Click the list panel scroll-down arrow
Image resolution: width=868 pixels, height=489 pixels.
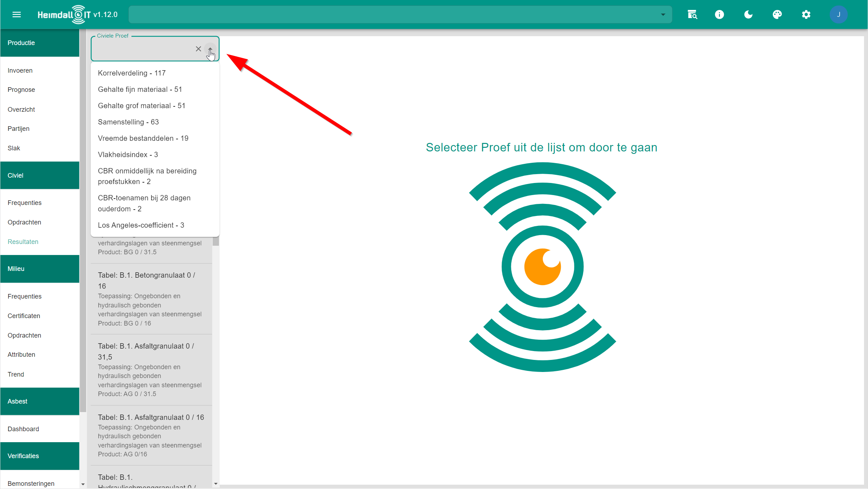(216, 484)
